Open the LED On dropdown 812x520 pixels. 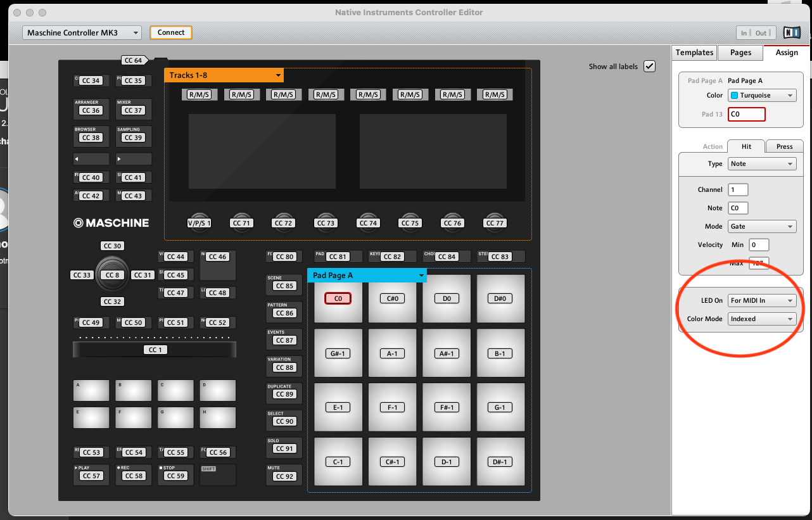tap(762, 301)
